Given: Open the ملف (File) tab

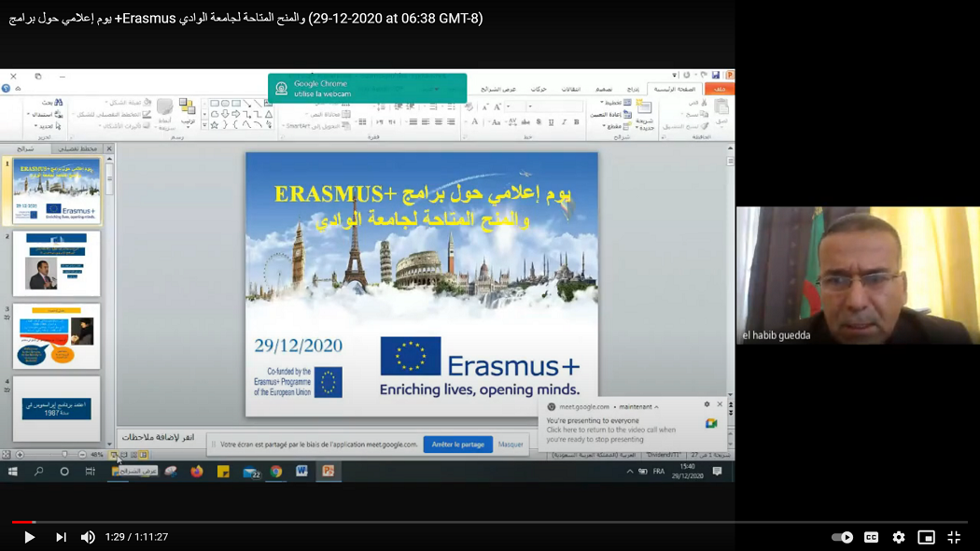Looking at the screenshot, I should tap(720, 90).
